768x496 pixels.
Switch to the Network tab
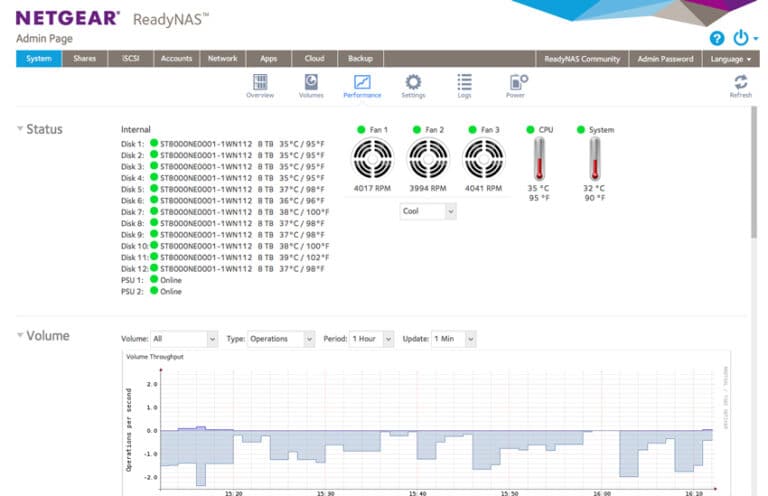(222, 59)
